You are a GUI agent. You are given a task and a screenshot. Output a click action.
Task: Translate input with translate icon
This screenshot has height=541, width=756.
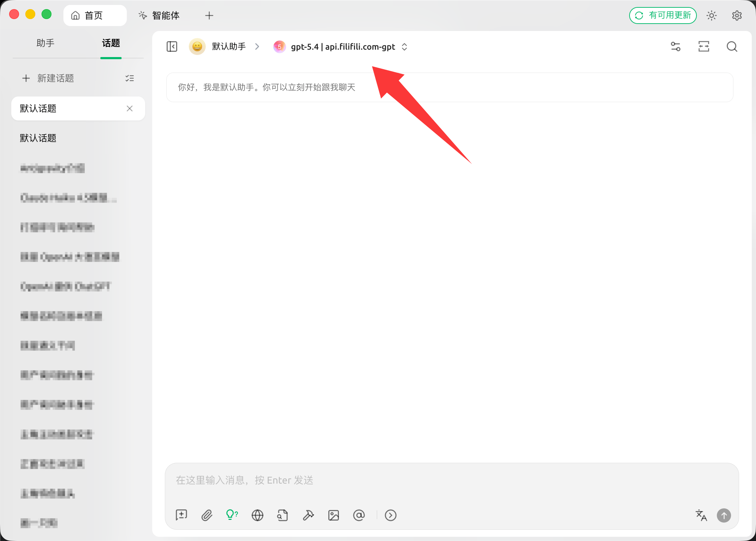tap(701, 515)
